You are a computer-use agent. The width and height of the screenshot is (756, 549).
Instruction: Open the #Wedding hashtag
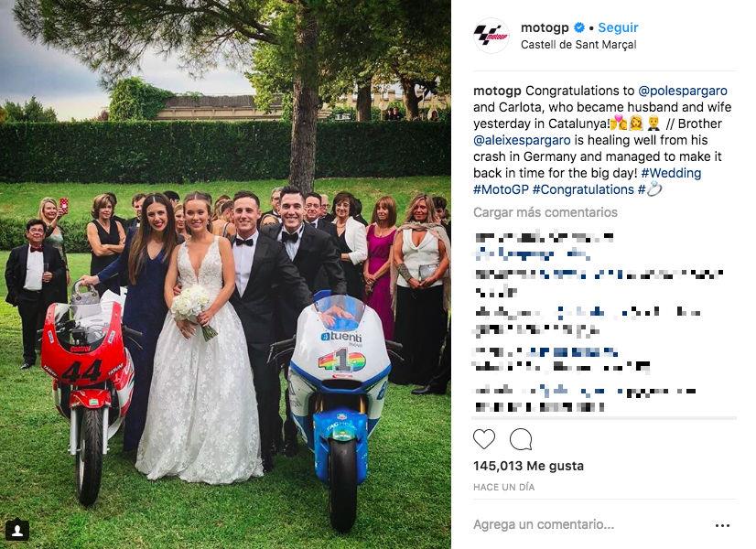pyautogui.click(x=671, y=173)
